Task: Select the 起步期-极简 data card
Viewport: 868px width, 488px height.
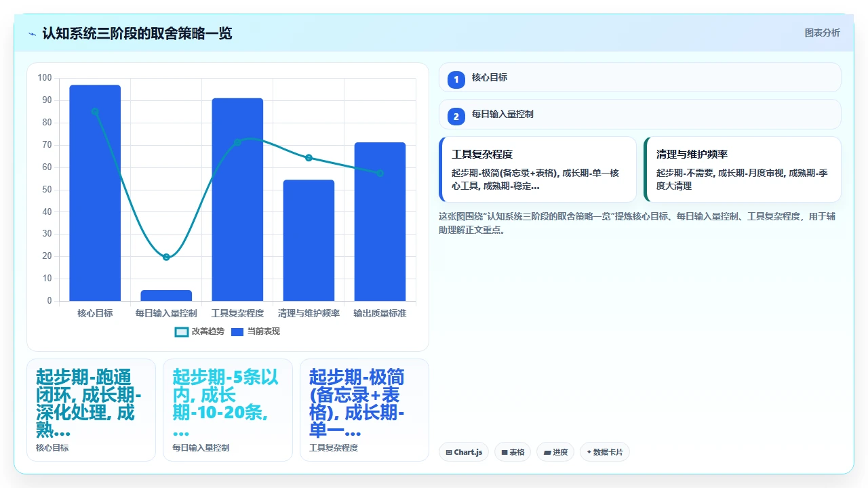Action: click(x=364, y=410)
